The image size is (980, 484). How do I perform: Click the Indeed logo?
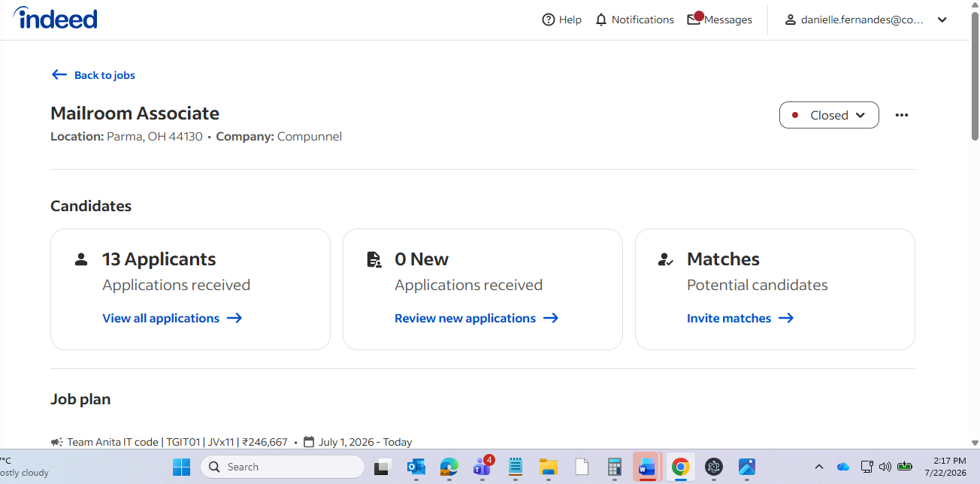56,18
